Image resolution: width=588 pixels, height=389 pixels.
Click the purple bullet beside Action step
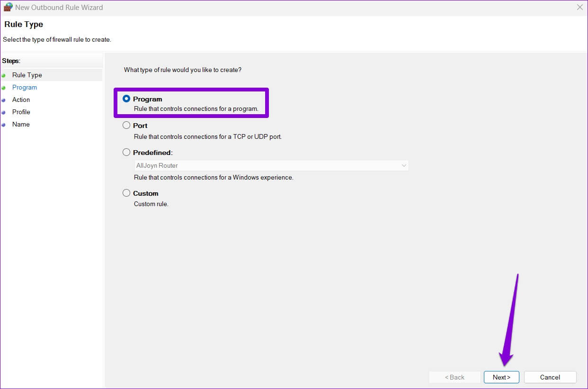pos(4,100)
